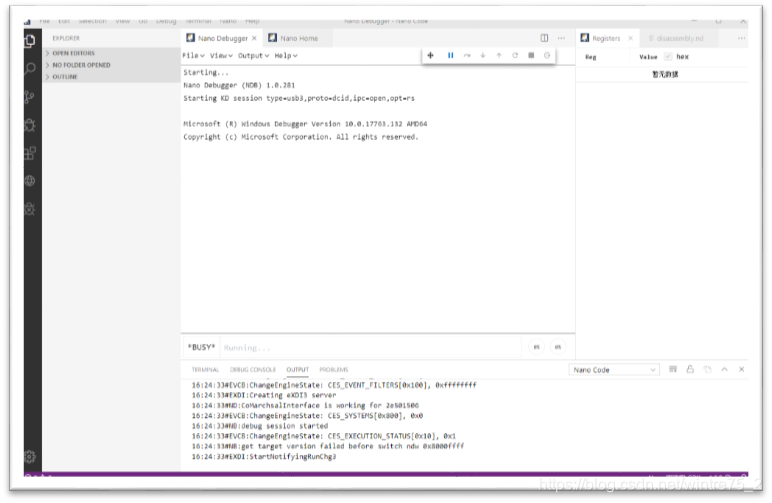Switch to the TERMINAL panel tab

point(205,370)
